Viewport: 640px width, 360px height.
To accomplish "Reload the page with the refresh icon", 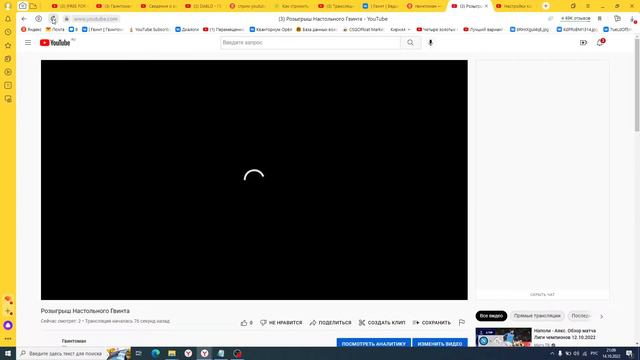I will (53, 19).
